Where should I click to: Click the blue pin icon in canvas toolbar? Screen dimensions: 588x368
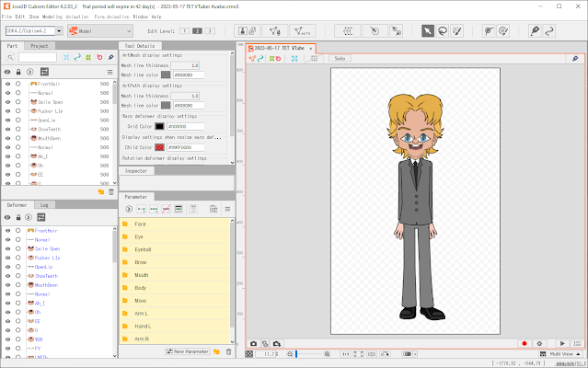575,59
